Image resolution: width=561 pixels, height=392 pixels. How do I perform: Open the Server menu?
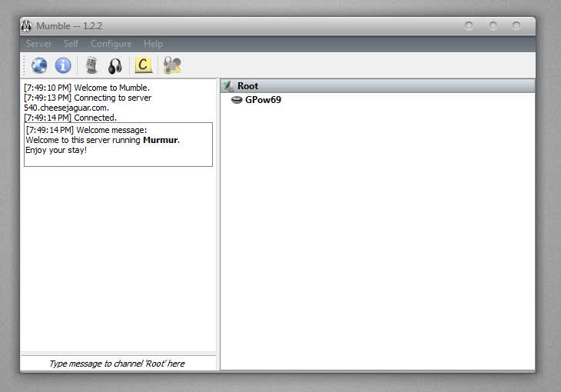(38, 44)
